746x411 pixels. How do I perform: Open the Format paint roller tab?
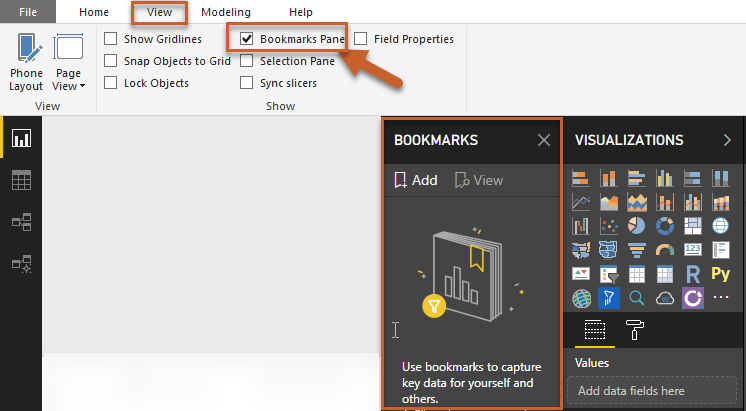[x=635, y=330]
